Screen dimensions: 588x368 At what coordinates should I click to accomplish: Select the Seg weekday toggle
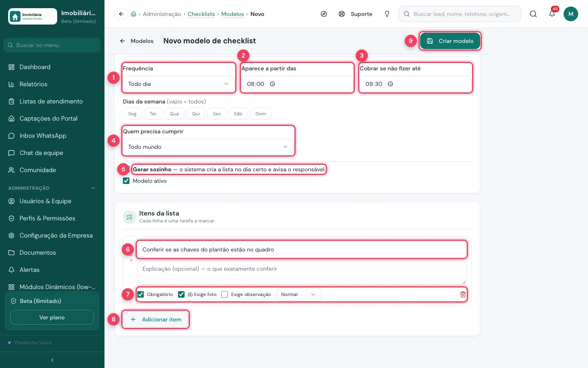pos(132,114)
